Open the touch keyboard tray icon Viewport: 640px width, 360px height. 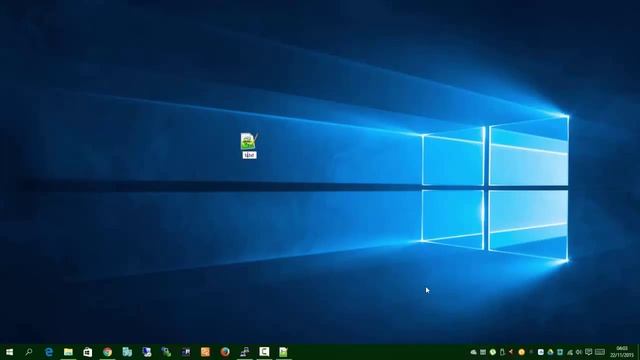[600, 352]
